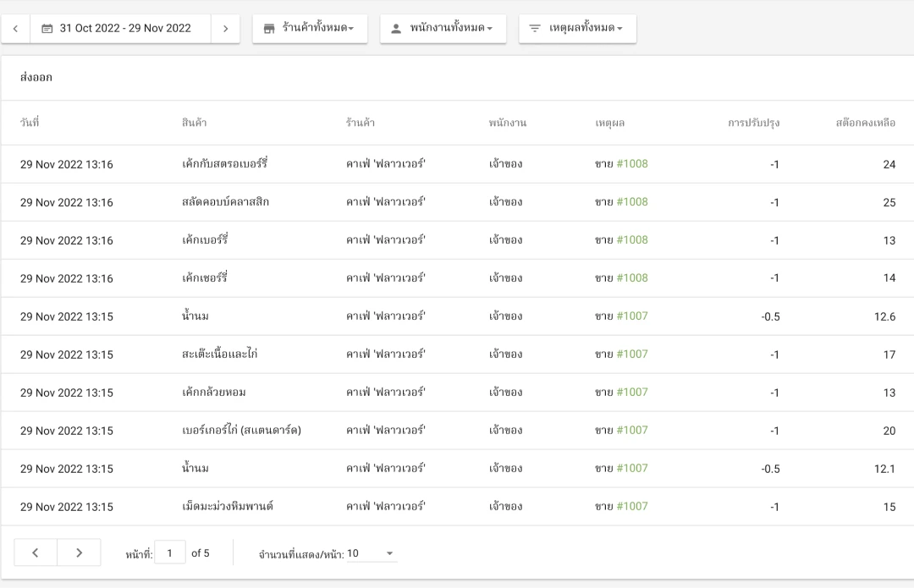The image size is (914, 588).
Task: Open receipt #1007 link for เค้กกล้วยหอม
Action: tap(631, 393)
